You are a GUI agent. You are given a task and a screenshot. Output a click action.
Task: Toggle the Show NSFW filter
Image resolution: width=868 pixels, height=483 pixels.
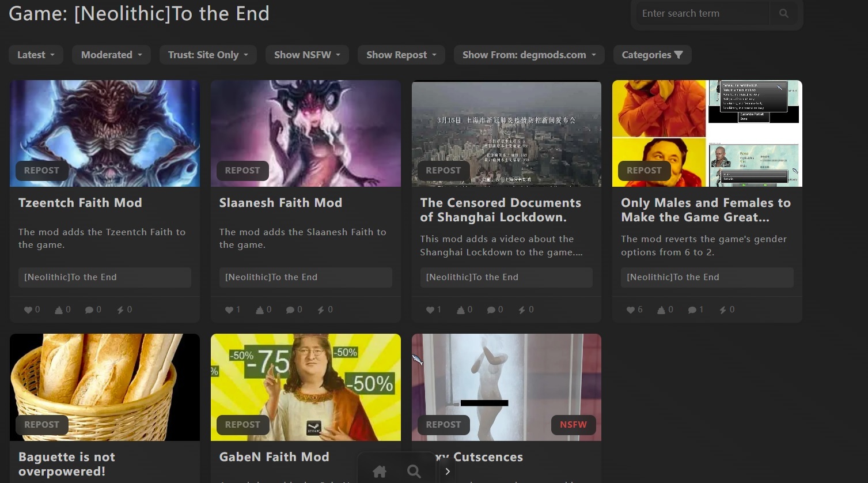tap(307, 55)
